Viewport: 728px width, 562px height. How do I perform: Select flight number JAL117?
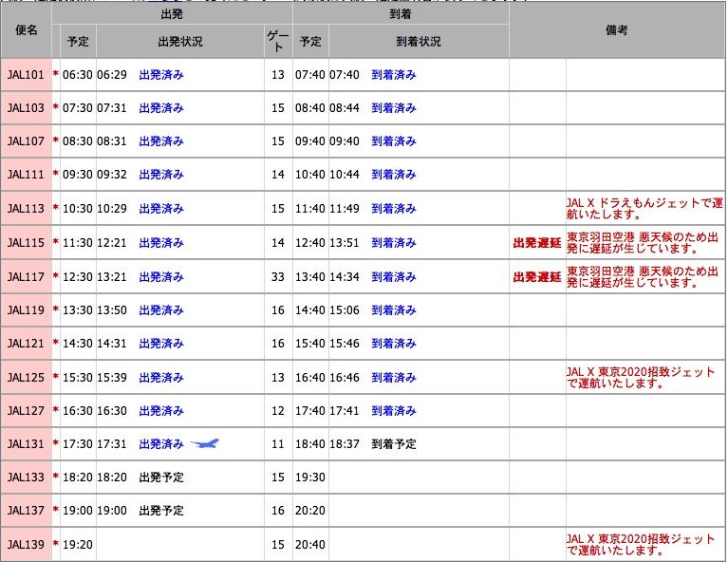click(x=26, y=277)
